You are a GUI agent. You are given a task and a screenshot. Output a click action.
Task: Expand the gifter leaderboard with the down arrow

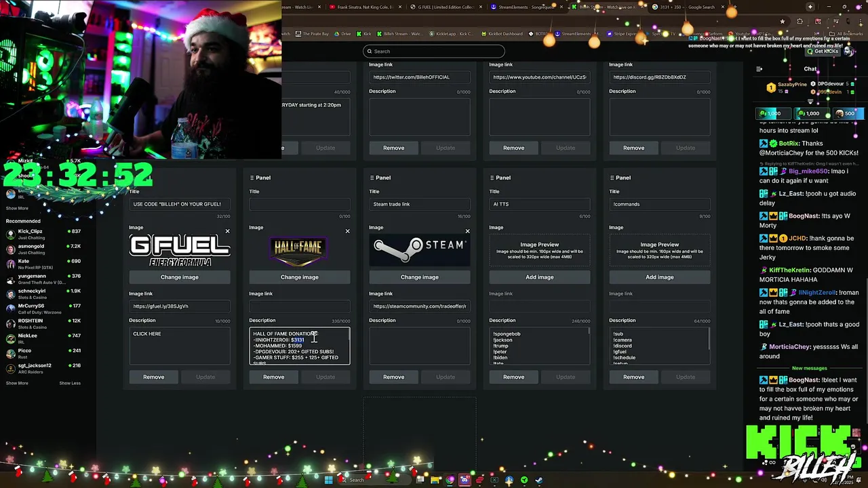click(810, 101)
